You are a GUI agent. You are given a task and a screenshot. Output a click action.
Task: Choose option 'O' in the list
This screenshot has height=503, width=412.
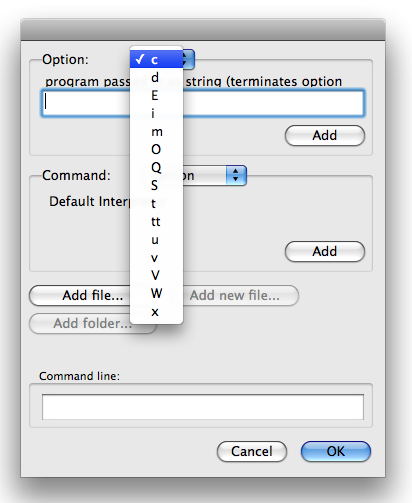point(156,149)
